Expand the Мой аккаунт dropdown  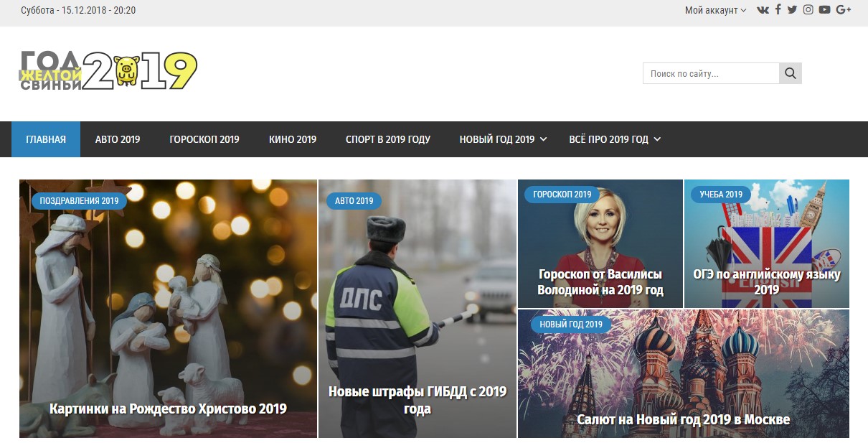point(715,10)
